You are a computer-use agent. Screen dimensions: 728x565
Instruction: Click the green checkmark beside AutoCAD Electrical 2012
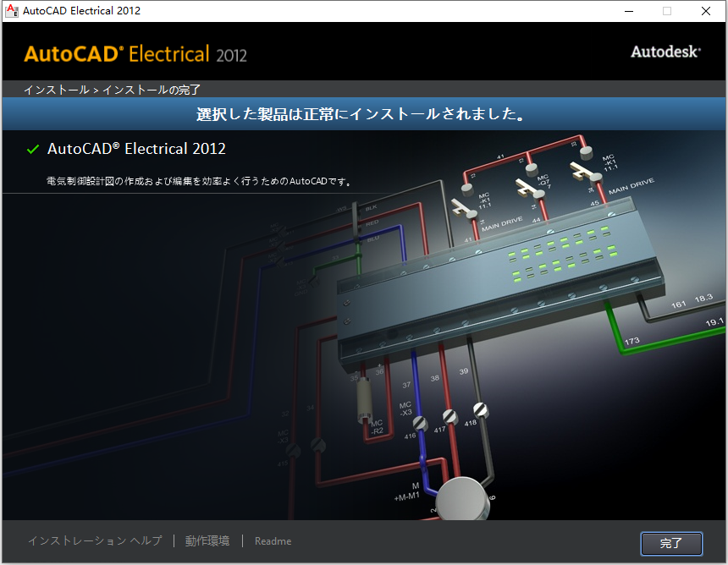click(33, 150)
